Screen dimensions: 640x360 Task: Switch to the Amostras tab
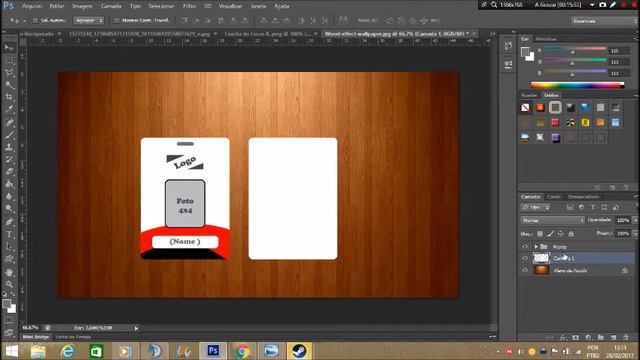coord(546,39)
